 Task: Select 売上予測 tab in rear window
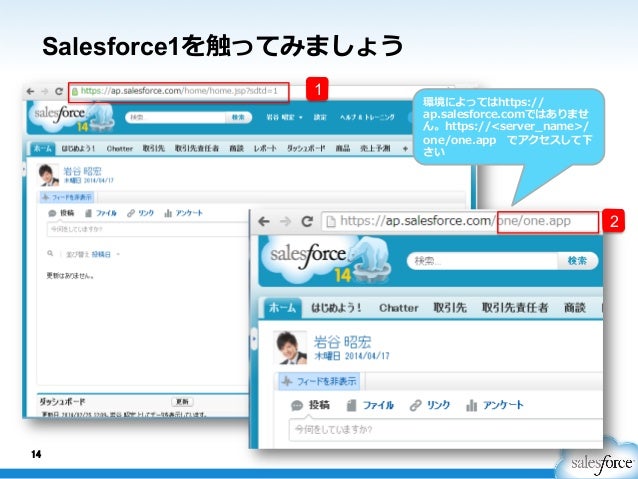pos(375,149)
